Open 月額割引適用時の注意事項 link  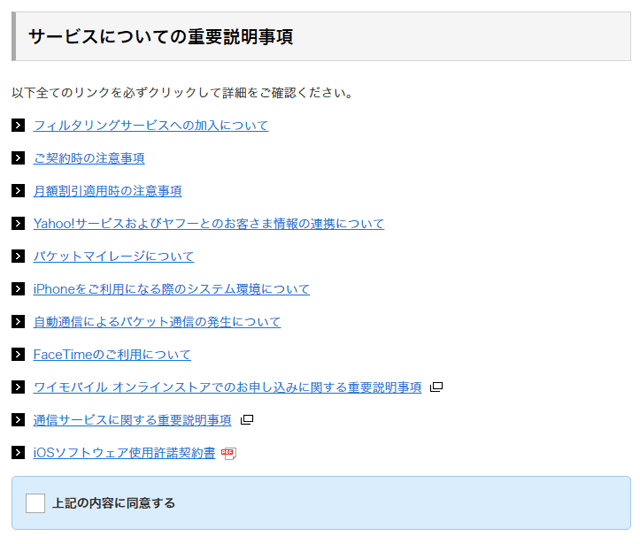coord(107,191)
